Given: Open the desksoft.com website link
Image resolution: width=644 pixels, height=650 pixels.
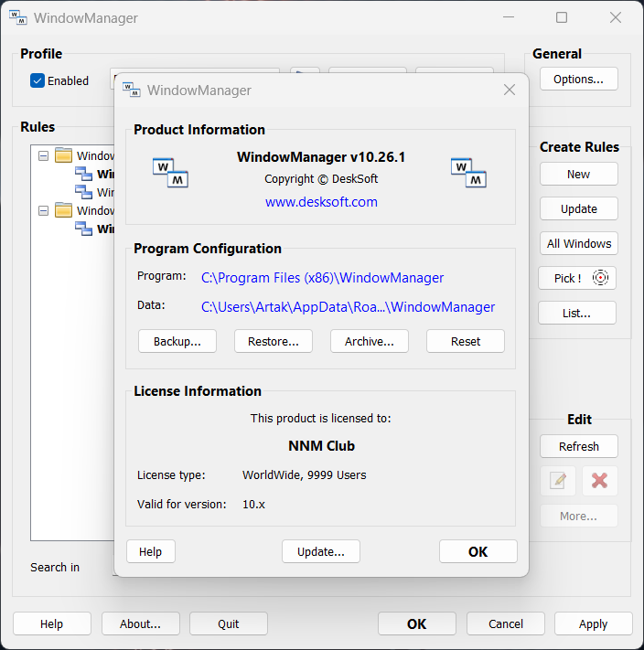Looking at the screenshot, I should click(321, 202).
